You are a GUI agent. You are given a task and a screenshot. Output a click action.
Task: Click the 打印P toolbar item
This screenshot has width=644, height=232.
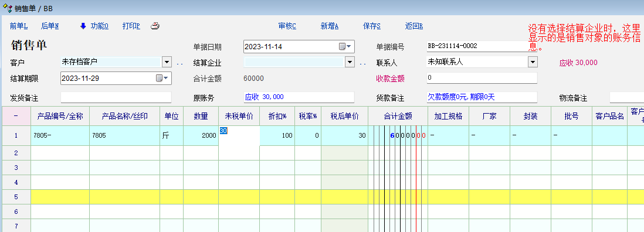[x=131, y=26]
